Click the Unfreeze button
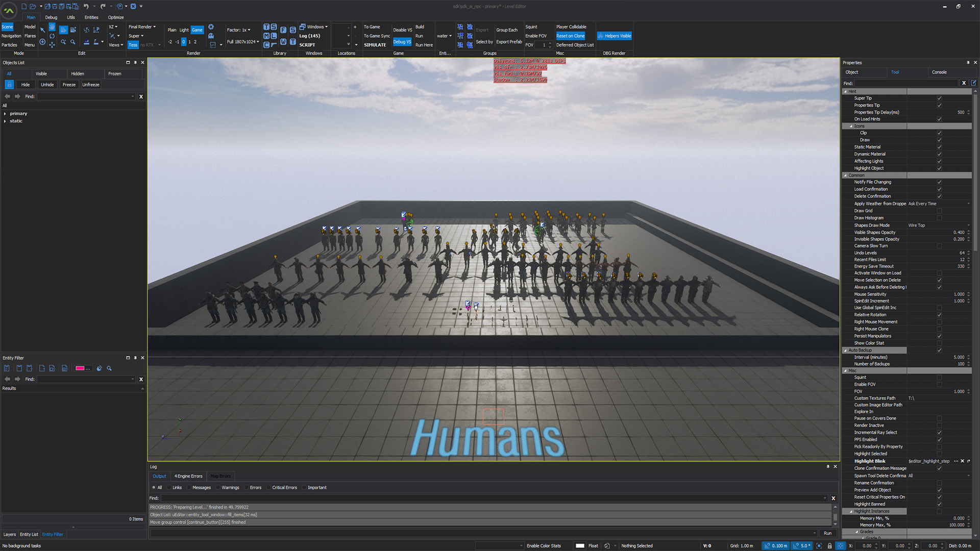The width and height of the screenshot is (980, 551). (x=91, y=85)
